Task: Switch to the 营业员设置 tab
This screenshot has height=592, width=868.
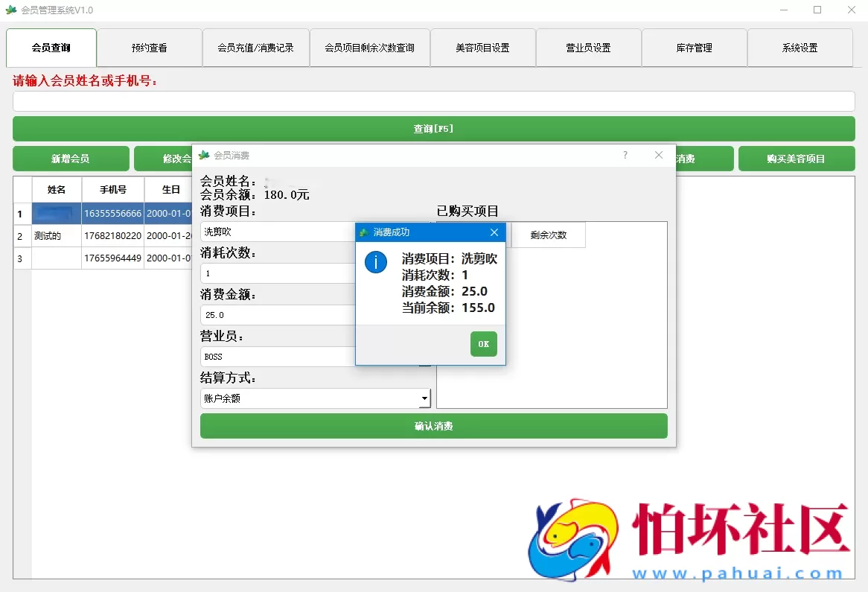Action: [588, 47]
